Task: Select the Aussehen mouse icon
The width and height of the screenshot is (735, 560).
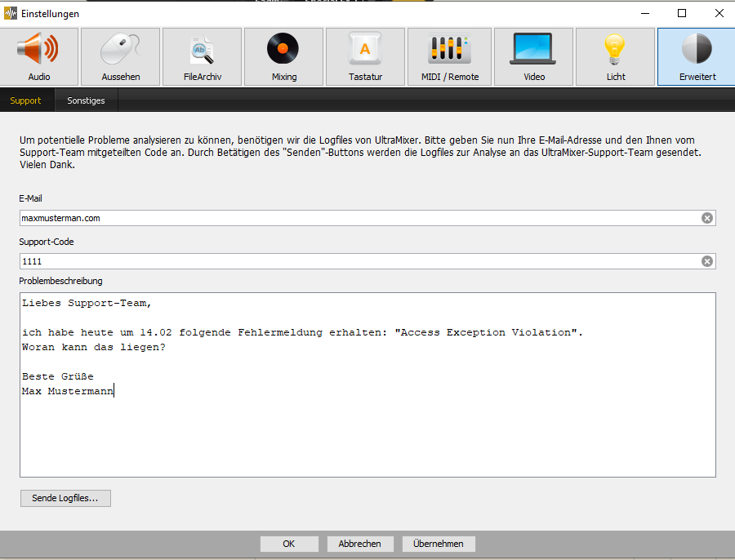Action: click(121, 57)
